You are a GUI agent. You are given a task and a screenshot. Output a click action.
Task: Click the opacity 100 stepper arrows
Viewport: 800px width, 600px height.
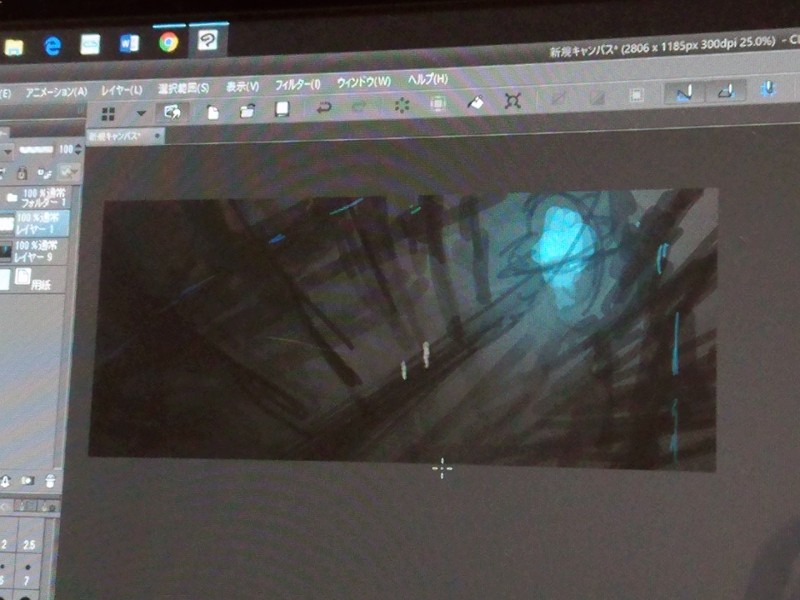point(78,149)
